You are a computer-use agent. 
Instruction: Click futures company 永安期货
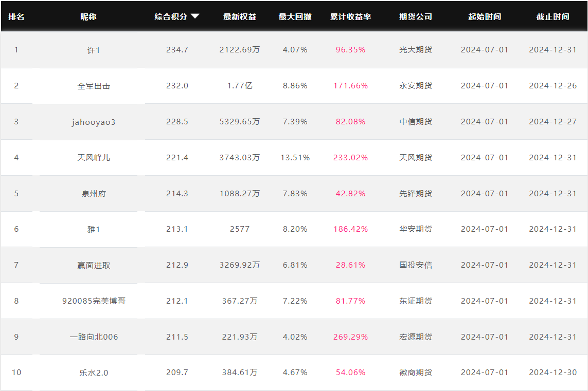coord(416,86)
